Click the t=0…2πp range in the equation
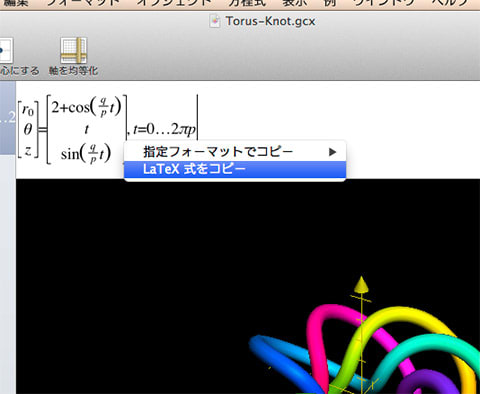This screenshot has height=394, width=480. pos(164,129)
